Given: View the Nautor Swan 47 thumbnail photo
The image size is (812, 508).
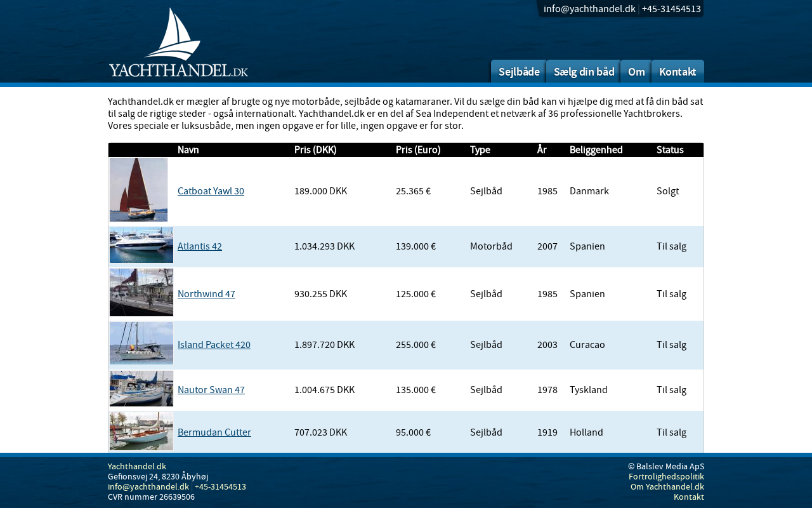Looking at the screenshot, I should pos(141,389).
